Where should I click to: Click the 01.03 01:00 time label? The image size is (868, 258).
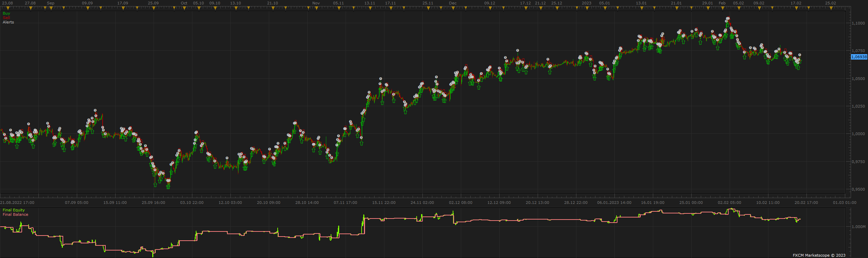845,203
